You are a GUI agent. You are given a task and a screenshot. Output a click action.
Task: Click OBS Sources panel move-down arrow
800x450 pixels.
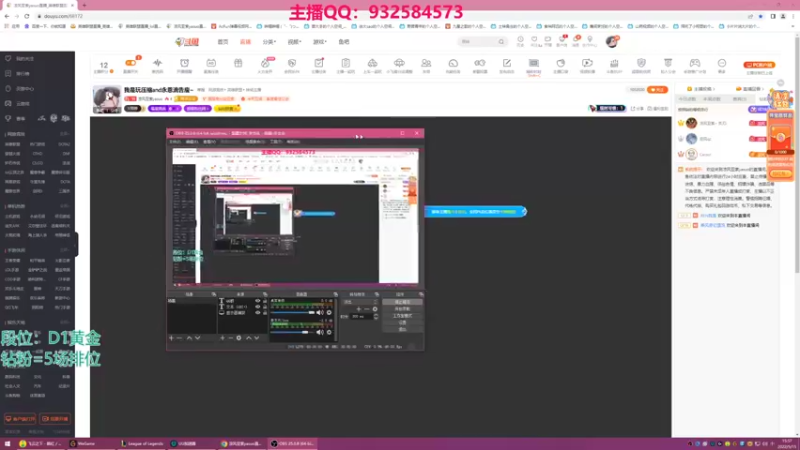[x=257, y=338]
